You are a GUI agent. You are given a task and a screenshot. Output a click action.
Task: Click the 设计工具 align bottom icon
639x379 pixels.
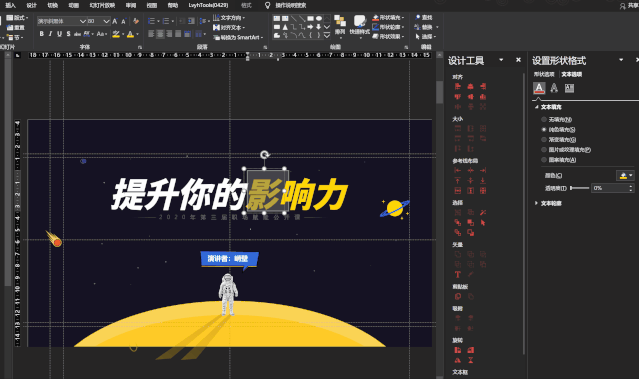tap(483, 97)
